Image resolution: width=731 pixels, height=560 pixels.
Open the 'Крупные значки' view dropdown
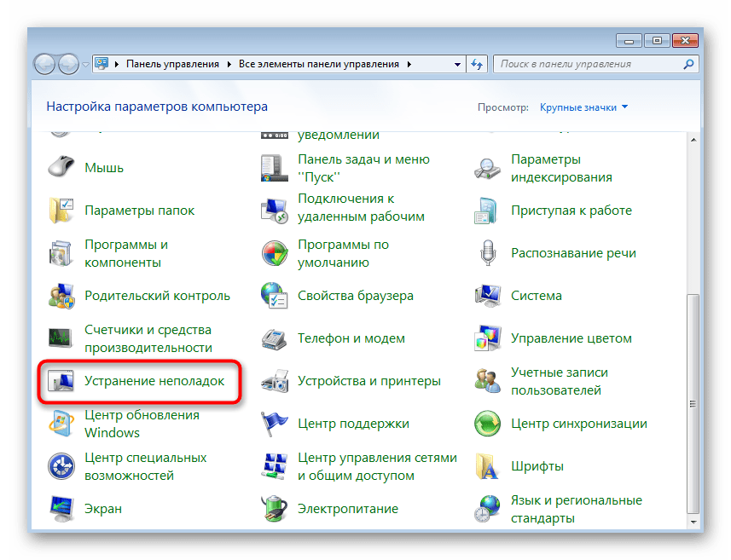point(584,107)
